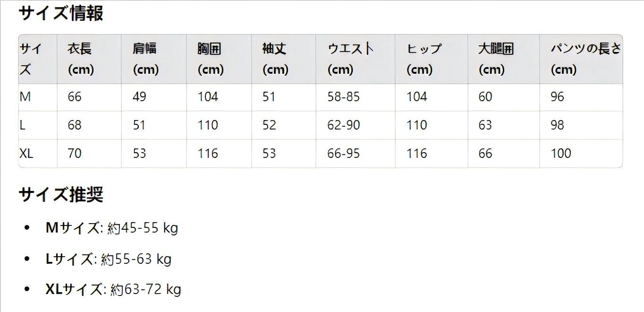Click the 胸囲 (cm) column header
The image size is (644, 312).
[210, 59]
